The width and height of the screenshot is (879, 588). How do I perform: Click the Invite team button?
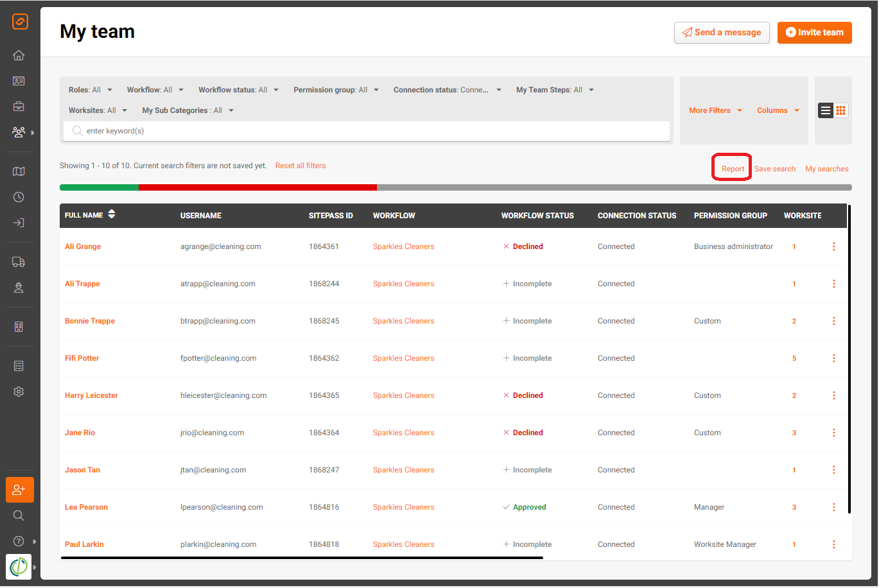click(x=815, y=33)
